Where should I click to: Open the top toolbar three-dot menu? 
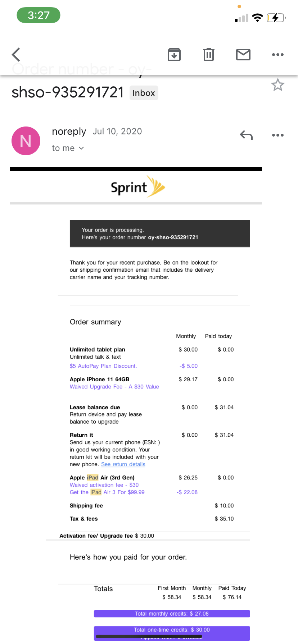(x=278, y=55)
